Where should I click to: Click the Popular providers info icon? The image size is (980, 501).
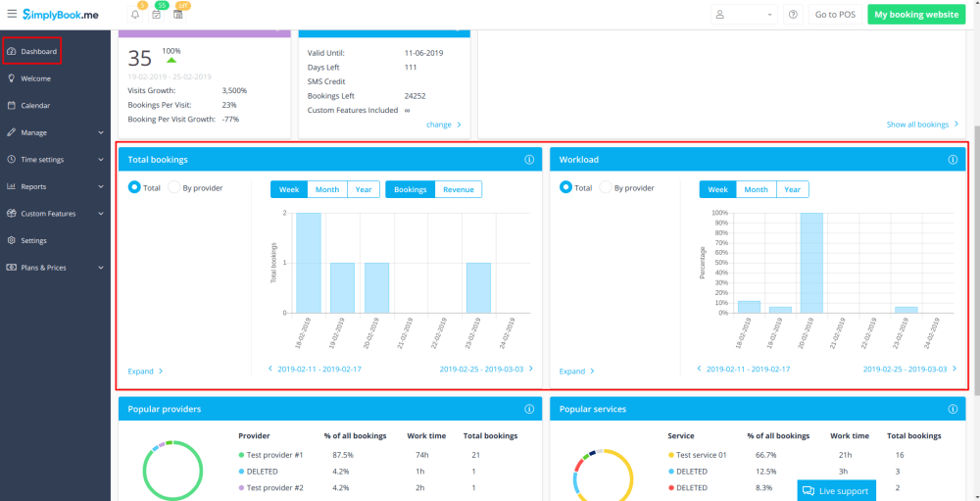529,409
